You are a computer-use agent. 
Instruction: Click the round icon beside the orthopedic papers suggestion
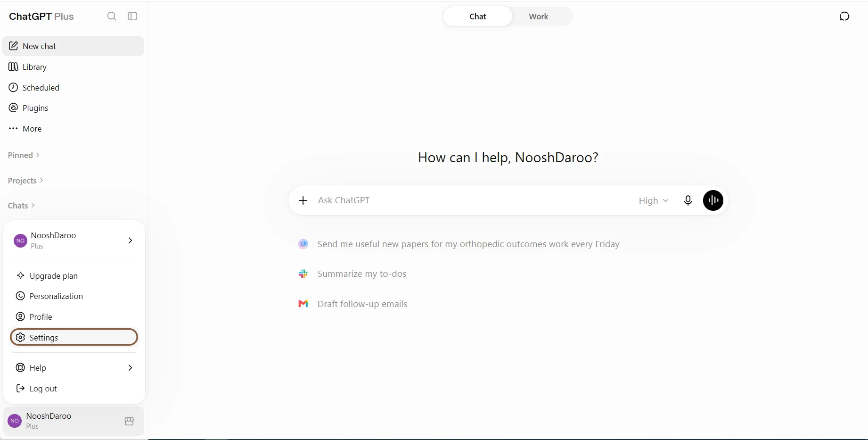pyautogui.click(x=303, y=244)
